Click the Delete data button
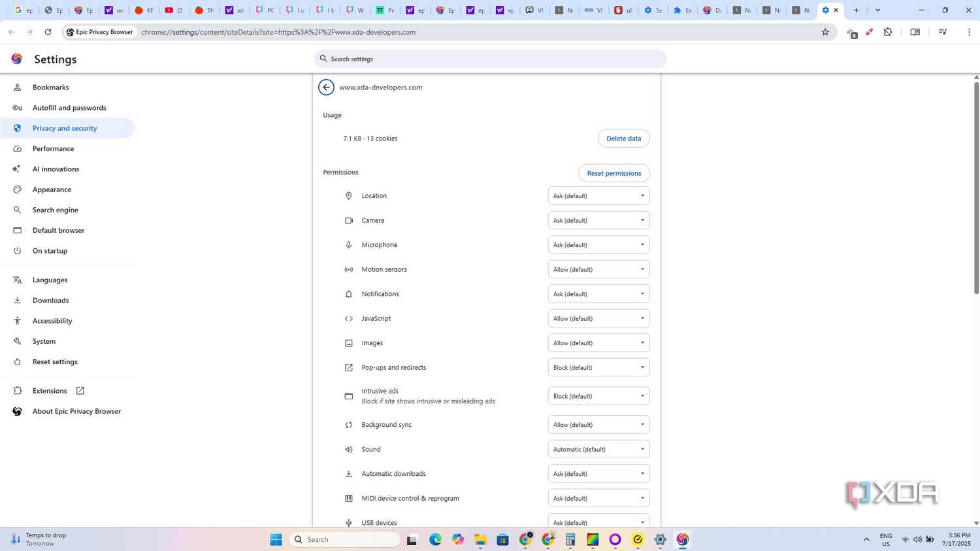 point(624,139)
